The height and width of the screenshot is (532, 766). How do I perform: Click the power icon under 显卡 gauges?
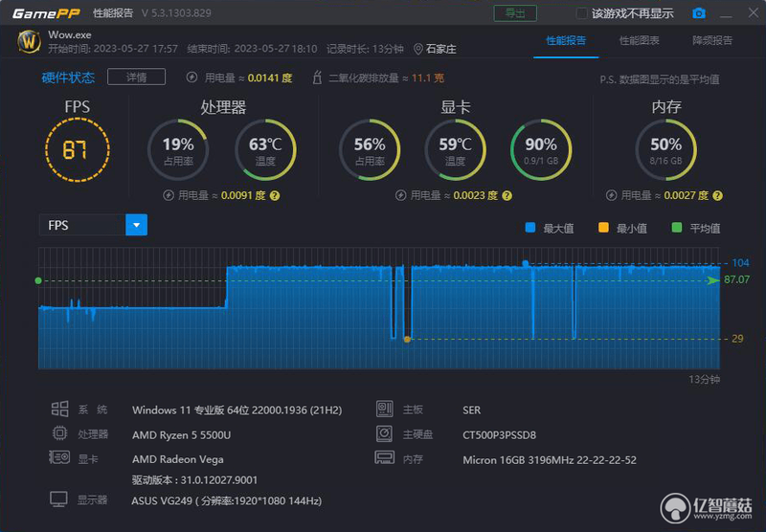click(400, 196)
